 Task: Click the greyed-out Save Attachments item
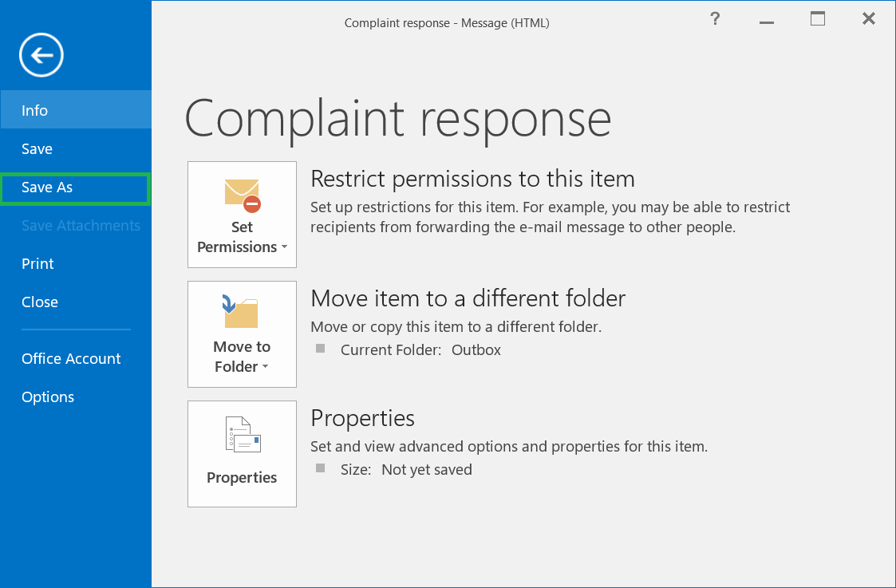(81, 226)
